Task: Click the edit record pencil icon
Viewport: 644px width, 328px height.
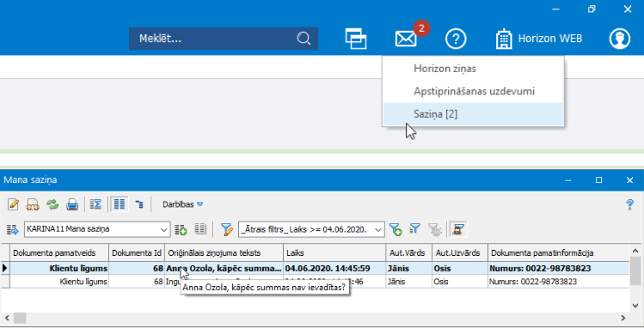Action: click(13, 204)
